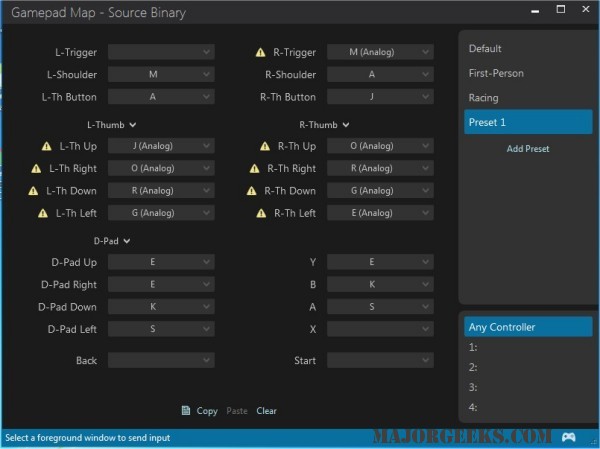Open the L-Th Right mapping dropdown

pyautogui.click(x=161, y=168)
